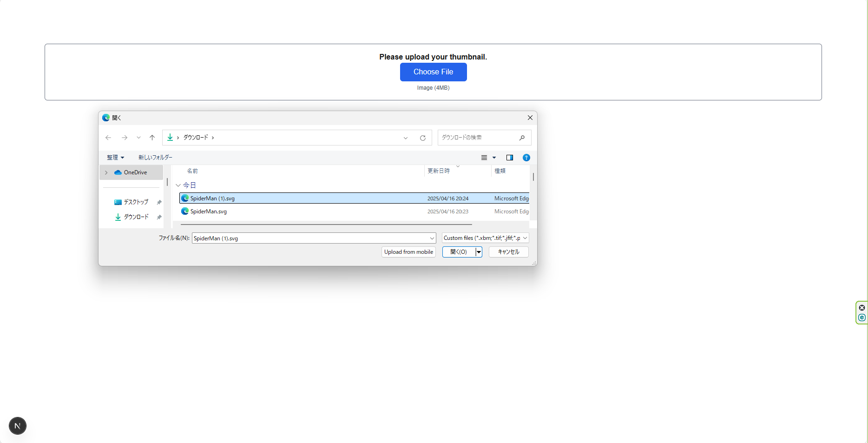Screen dimensions: 868x443
Task: Refresh the folder view
Action: pos(423,138)
